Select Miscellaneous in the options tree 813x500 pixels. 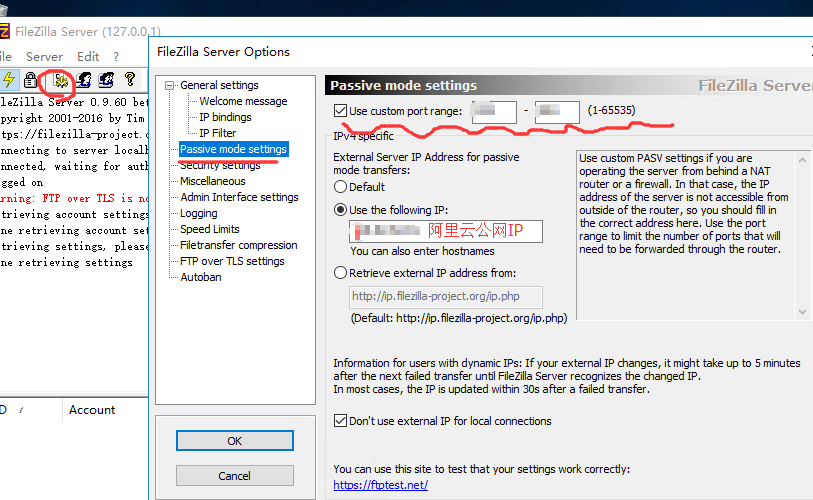pos(213,181)
